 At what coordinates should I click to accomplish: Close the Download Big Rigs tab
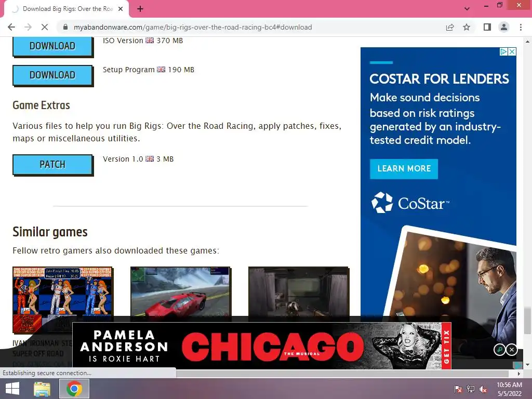tap(121, 9)
